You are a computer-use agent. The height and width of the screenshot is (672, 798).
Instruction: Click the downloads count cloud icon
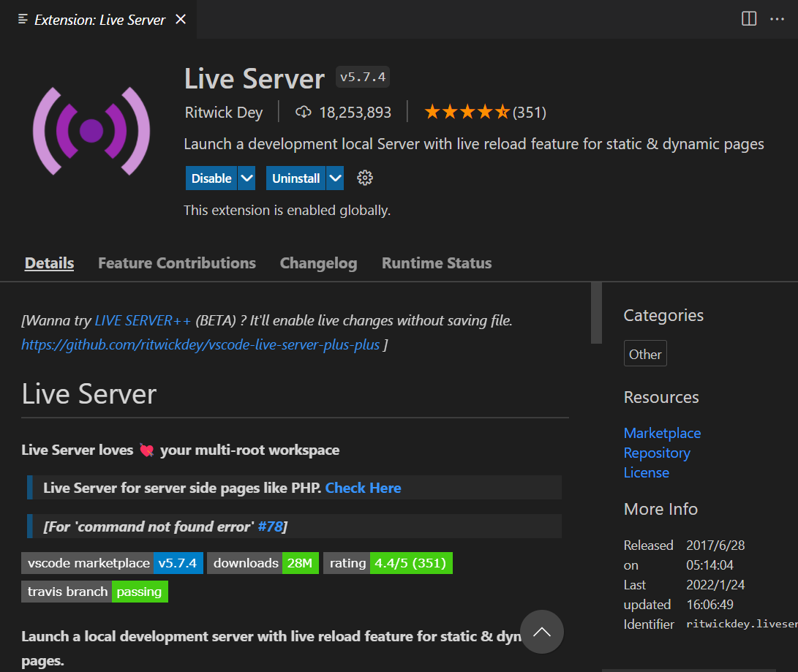[x=303, y=111]
